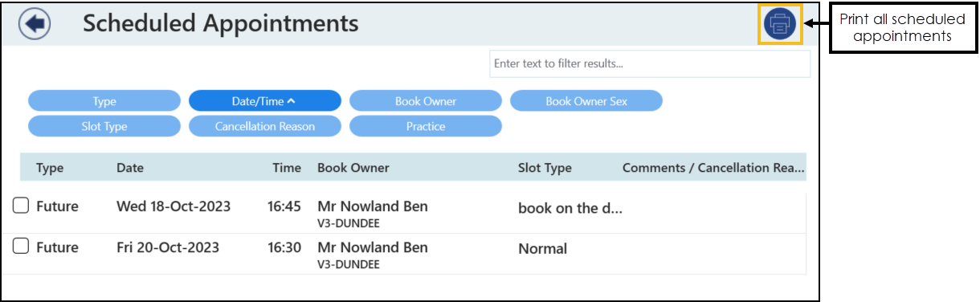980x302 pixels.
Task: Select the Book Owner column header
Action: (x=353, y=168)
